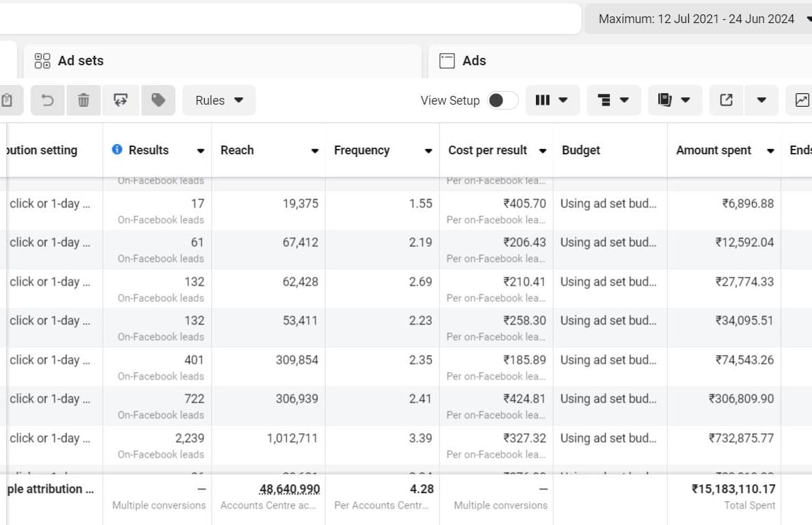The height and width of the screenshot is (525, 812).
Task: Expand the breakdown dropdown
Action: click(613, 101)
